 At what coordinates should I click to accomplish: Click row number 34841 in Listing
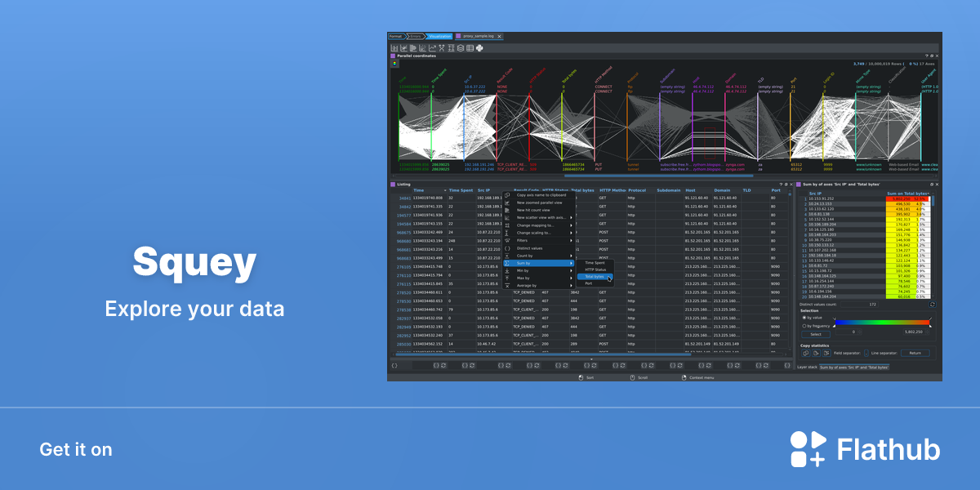(x=405, y=198)
